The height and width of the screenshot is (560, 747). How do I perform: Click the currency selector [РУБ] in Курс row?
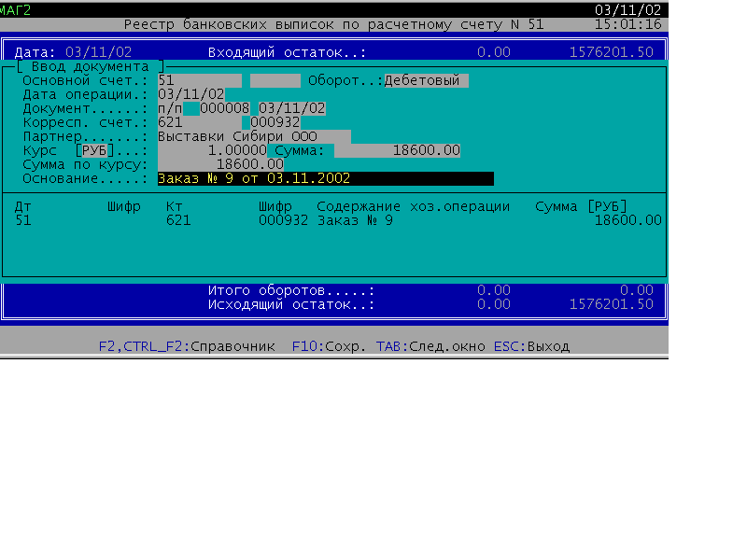pyautogui.click(x=94, y=150)
